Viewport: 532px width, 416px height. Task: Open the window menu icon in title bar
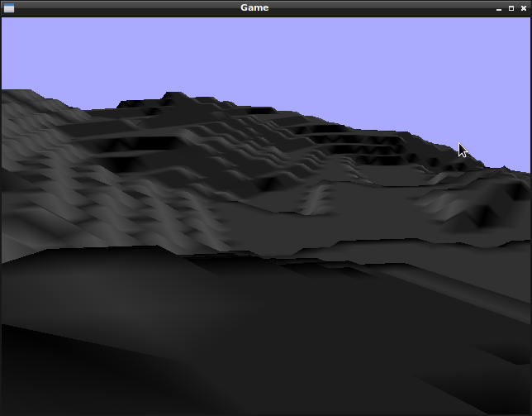pos(9,7)
